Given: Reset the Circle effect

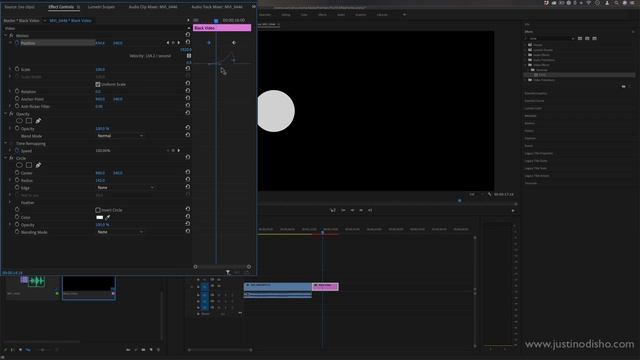Looking at the screenshot, I should click(x=188, y=158).
